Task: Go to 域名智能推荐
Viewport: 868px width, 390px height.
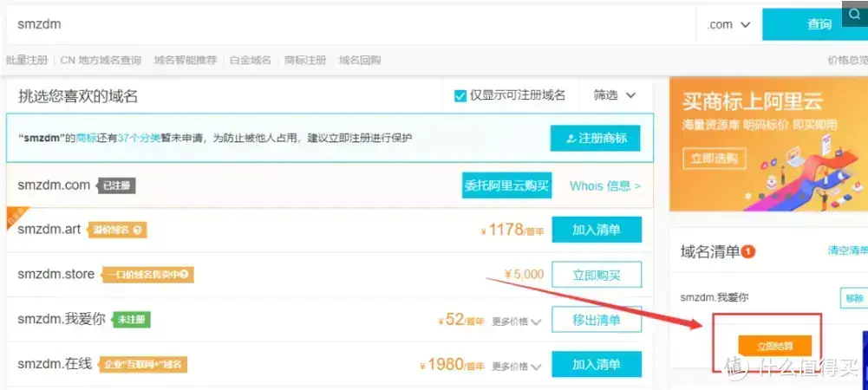Action: tap(186, 61)
